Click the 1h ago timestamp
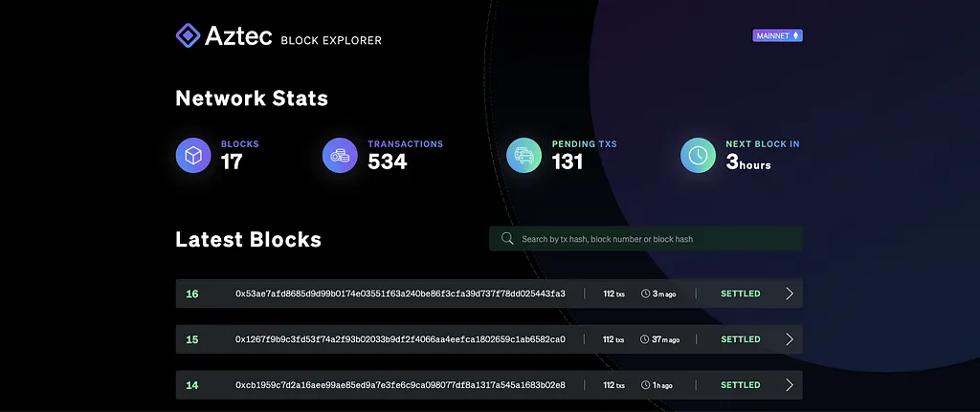This screenshot has height=412, width=980. click(x=663, y=385)
